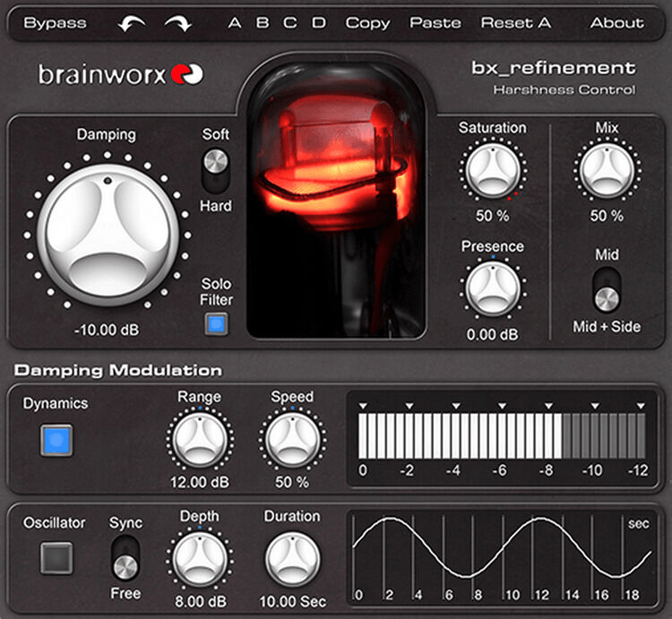Click the Speed 50 % value
Image resolution: width=672 pixels, height=619 pixels.
click(292, 482)
